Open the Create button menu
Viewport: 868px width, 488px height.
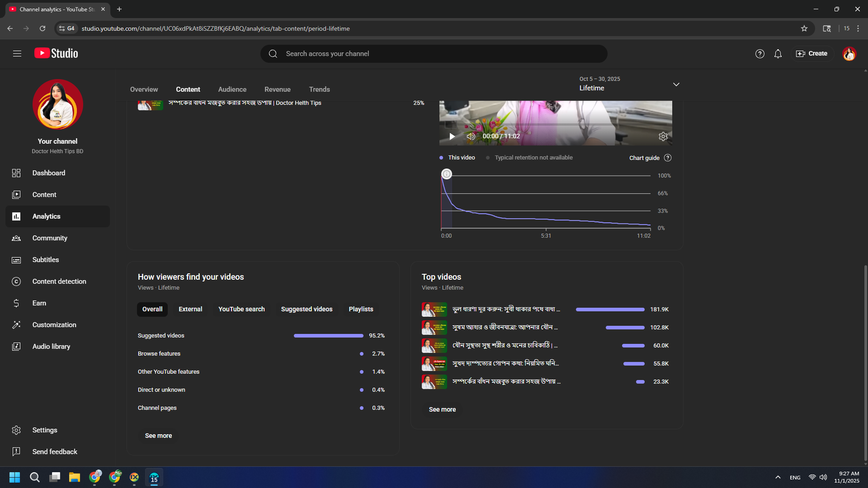(812, 54)
